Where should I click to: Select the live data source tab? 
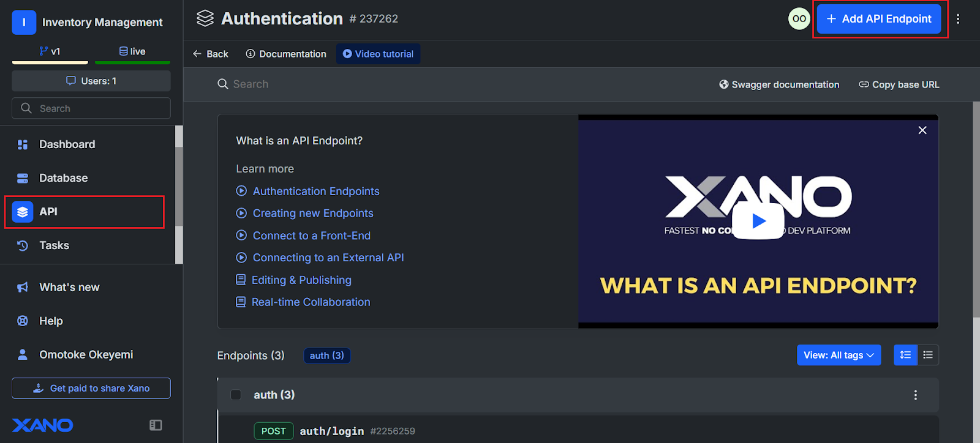point(133,51)
